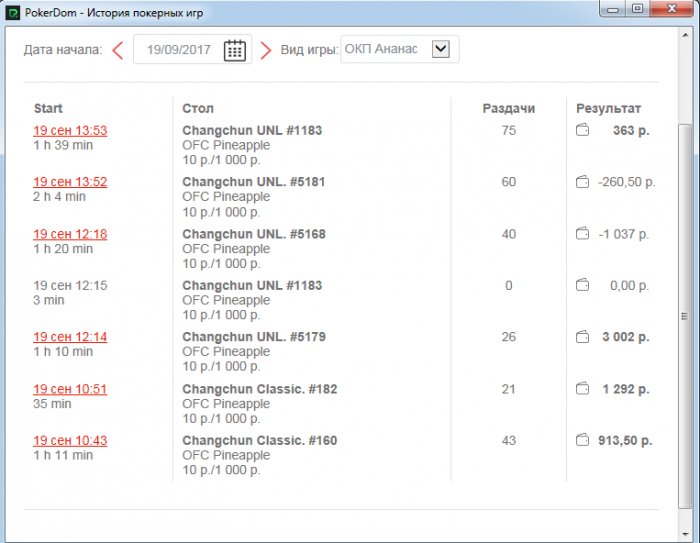Select table name Changchun Classic. #160
Viewport: 700px width, 543px height.
click(x=259, y=440)
